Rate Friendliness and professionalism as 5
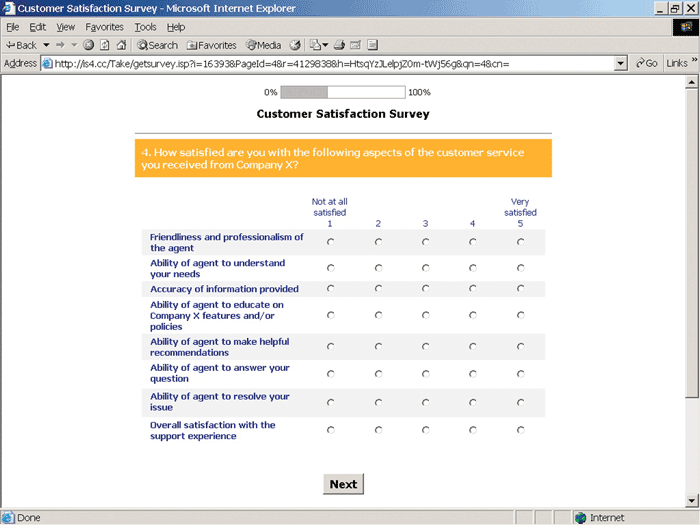Image resolution: width=700 pixels, height=525 pixels. 520,242
